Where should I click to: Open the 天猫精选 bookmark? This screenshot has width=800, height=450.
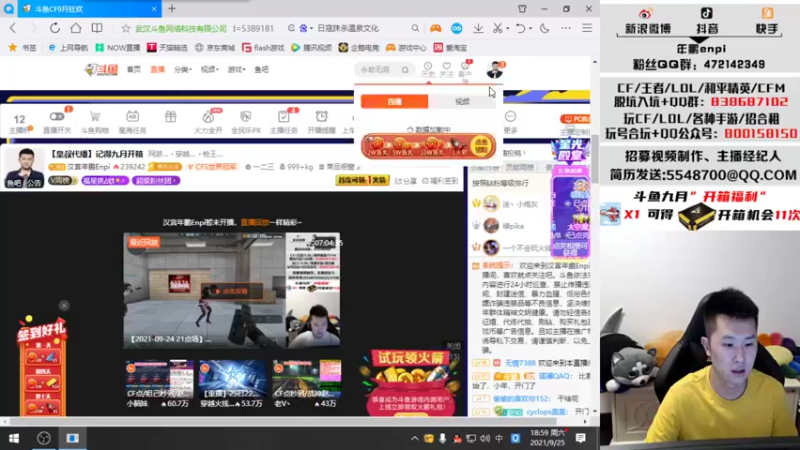pyautogui.click(x=167, y=47)
